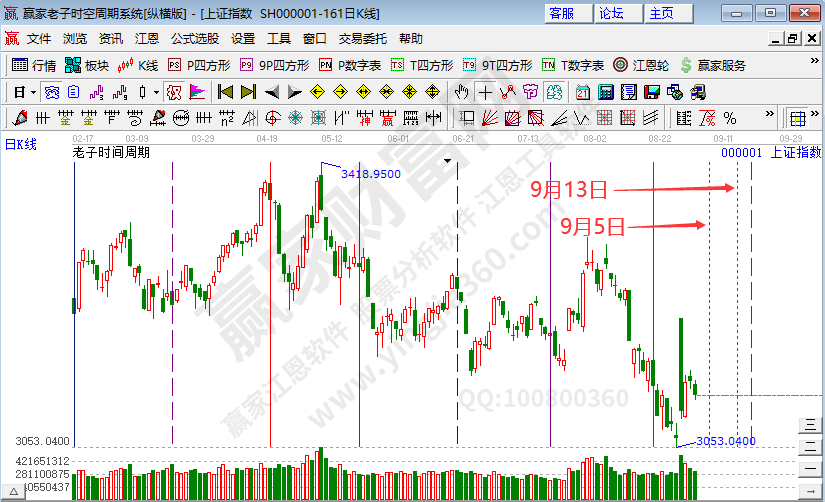Click the 客服 button in title bar
The height and width of the screenshot is (502, 825).
562,13
